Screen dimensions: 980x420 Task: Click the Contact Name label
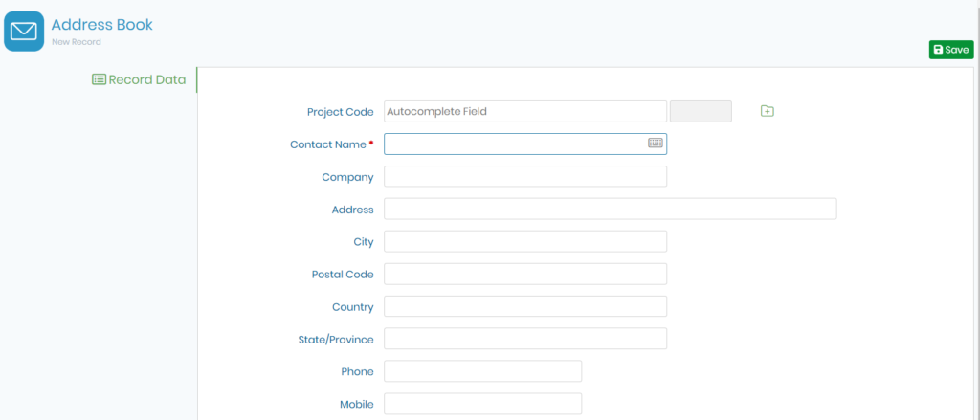click(328, 144)
